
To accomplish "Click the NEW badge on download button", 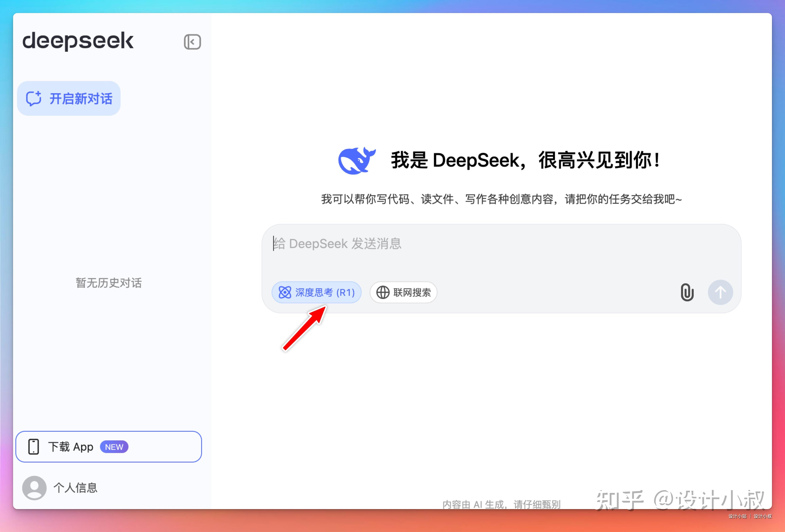I will click(114, 446).
